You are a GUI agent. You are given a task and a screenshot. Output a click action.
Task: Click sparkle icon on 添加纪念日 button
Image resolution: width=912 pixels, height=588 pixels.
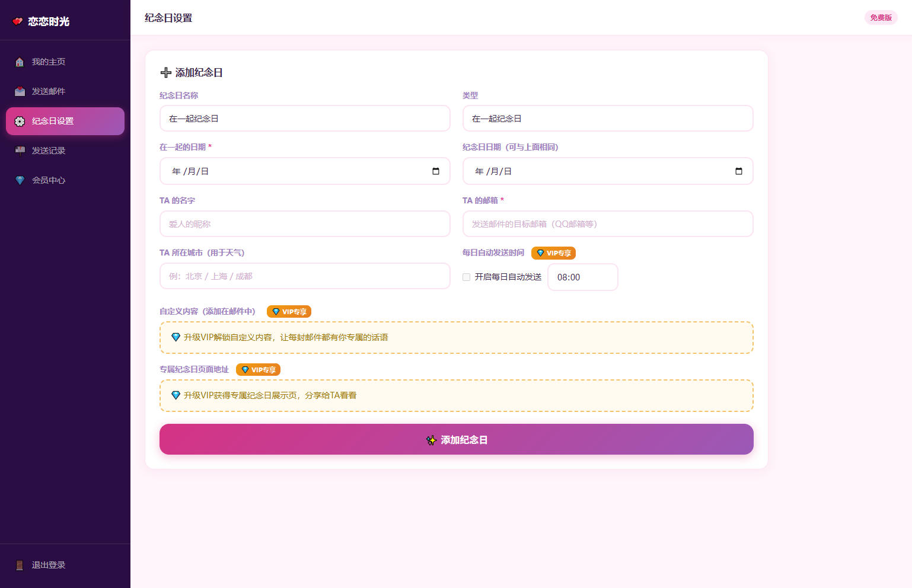click(431, 440)
